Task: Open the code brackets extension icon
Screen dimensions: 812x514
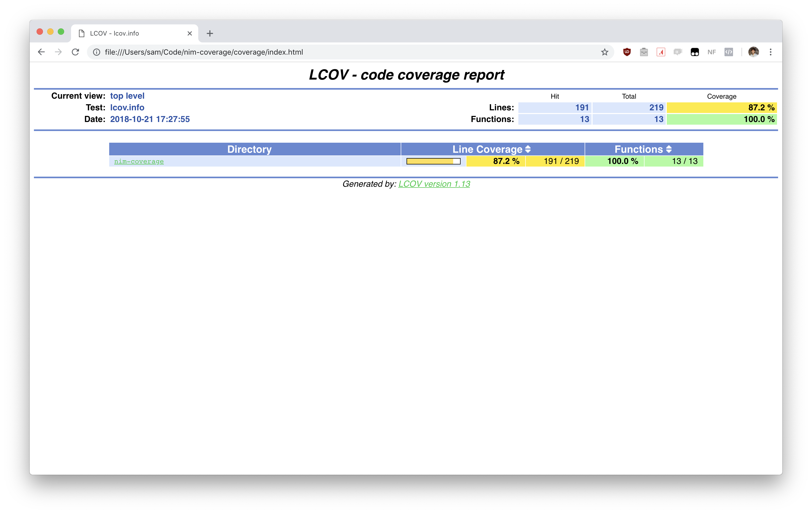Action: coord(729,52)
